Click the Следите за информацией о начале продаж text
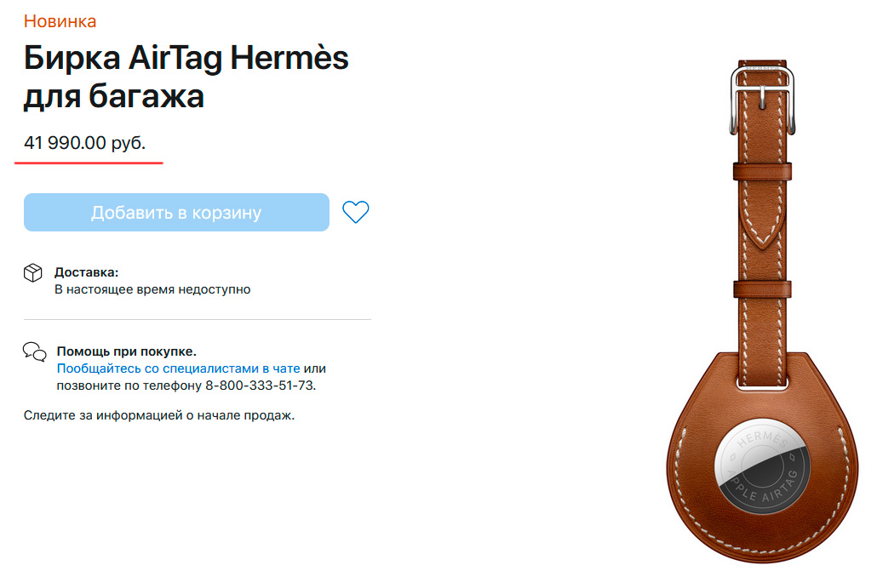Screen dimensions: 877x588 pos(159,415)
